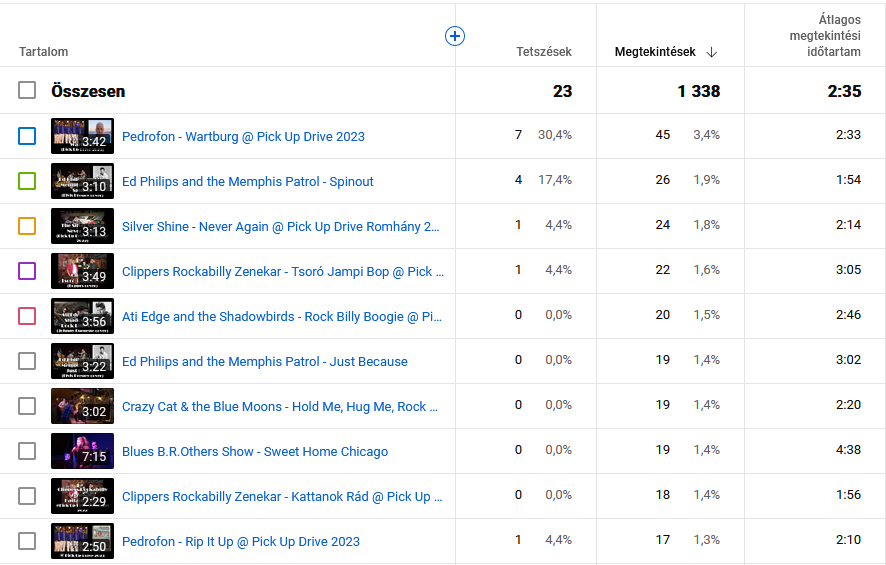
Task: Tick orange checkbox for Silver Shine video
Action: (27, 226)
